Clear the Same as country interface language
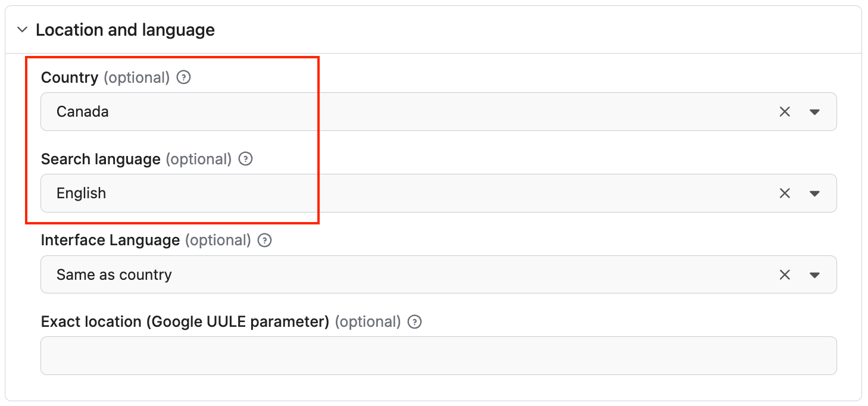 tap(784, 274)
